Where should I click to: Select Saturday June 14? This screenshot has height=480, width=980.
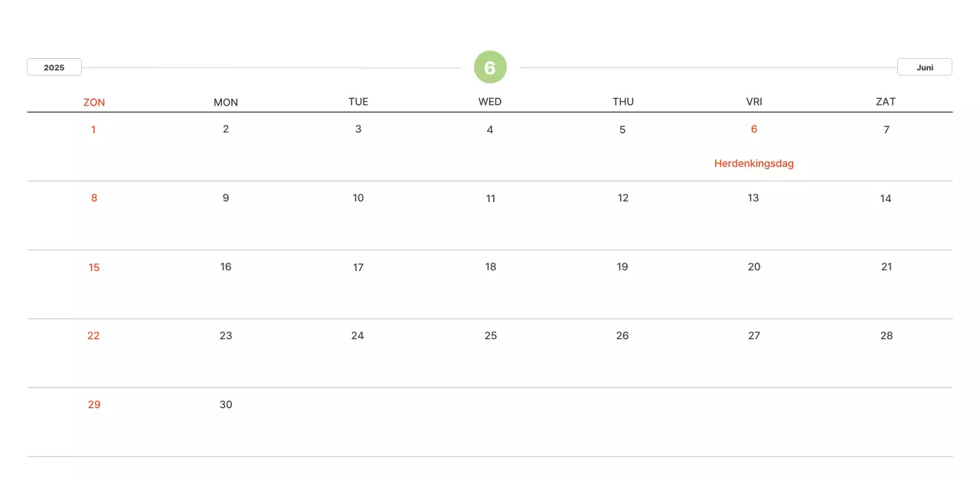click(x=886, y=198)
